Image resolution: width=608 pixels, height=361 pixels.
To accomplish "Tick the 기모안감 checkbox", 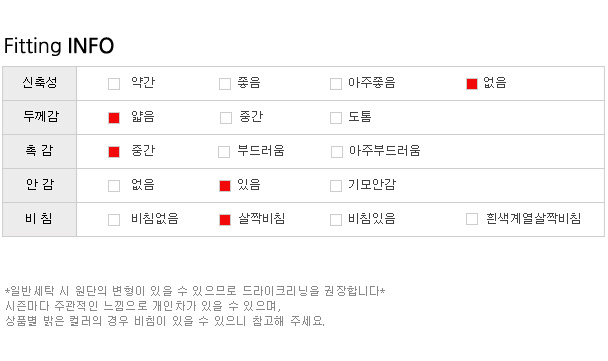I will [336, 186].
